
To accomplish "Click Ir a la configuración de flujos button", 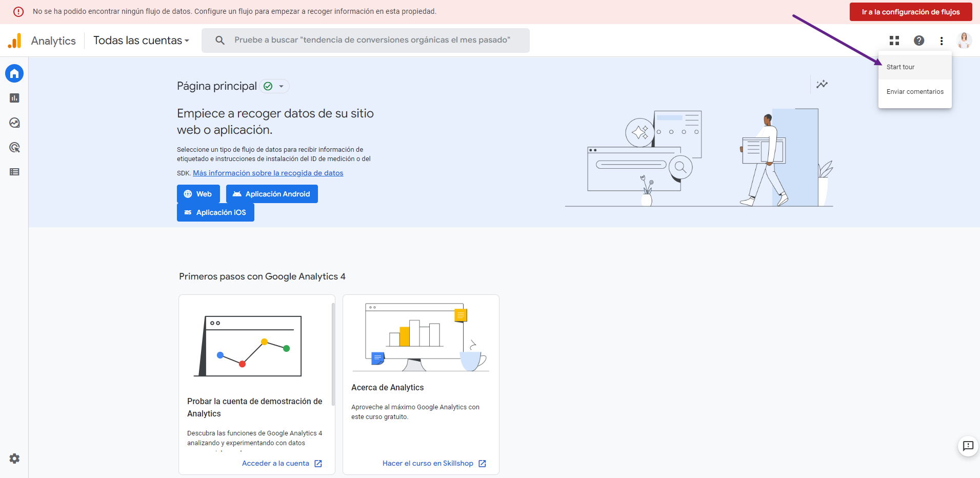I will pos(911,12).
